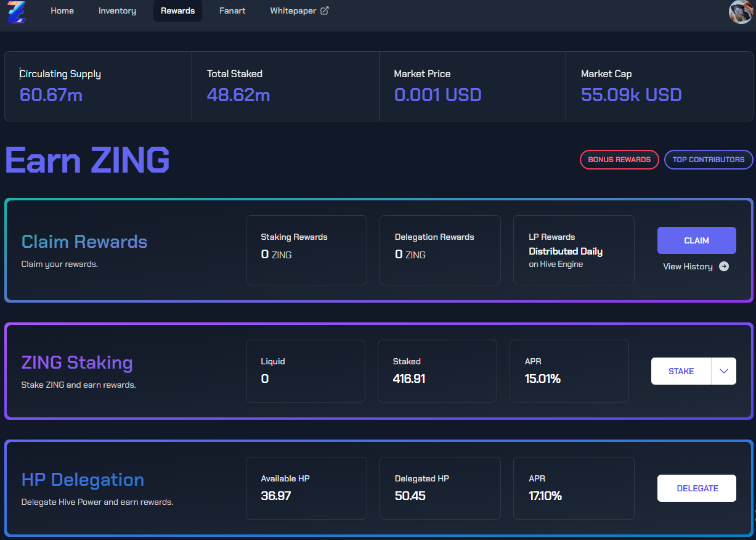
Task: Click the Claim Rewards title
Action: (x=84, y=241)
